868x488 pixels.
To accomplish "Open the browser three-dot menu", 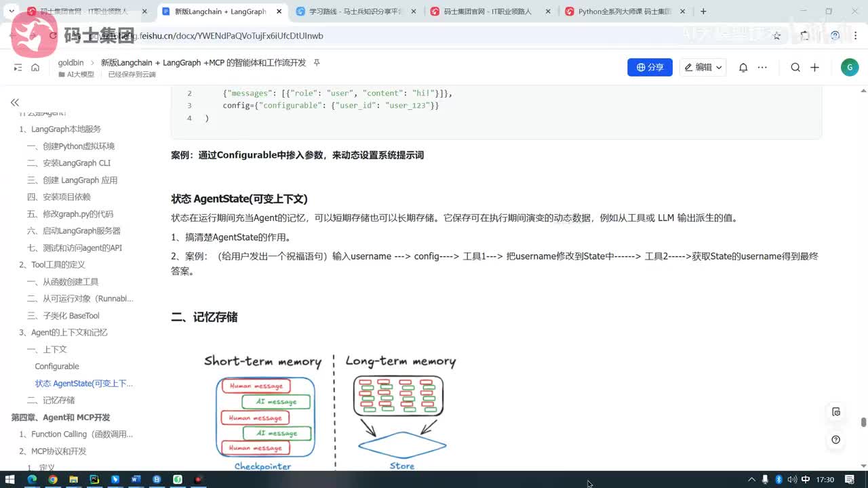I will coord(855,36).
